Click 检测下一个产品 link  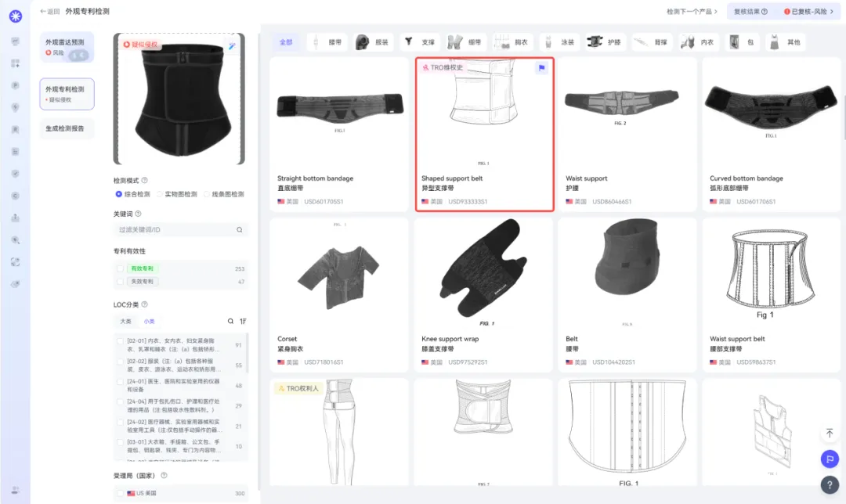coord(692,11)
